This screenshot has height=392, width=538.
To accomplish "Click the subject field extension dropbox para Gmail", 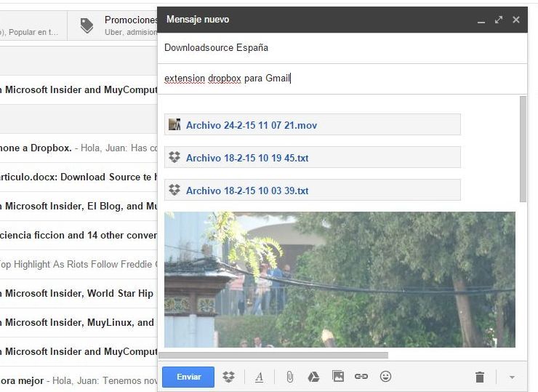I will [342, 79].
